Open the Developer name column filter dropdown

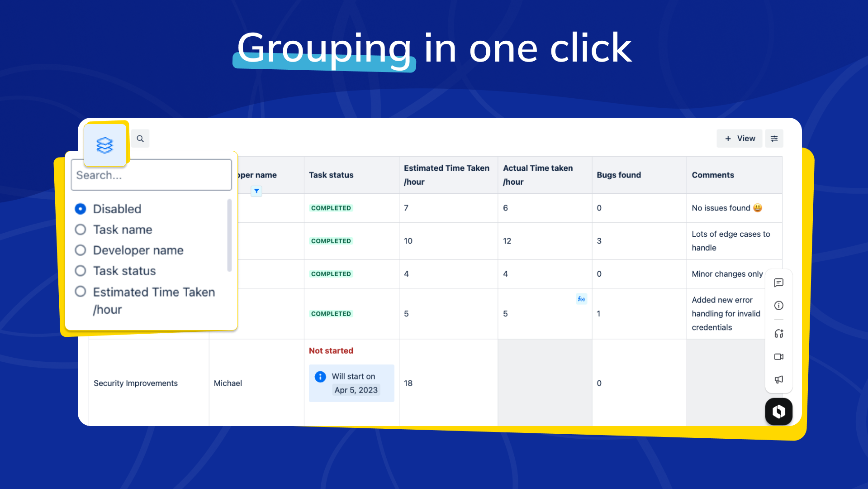click(256, 191)
